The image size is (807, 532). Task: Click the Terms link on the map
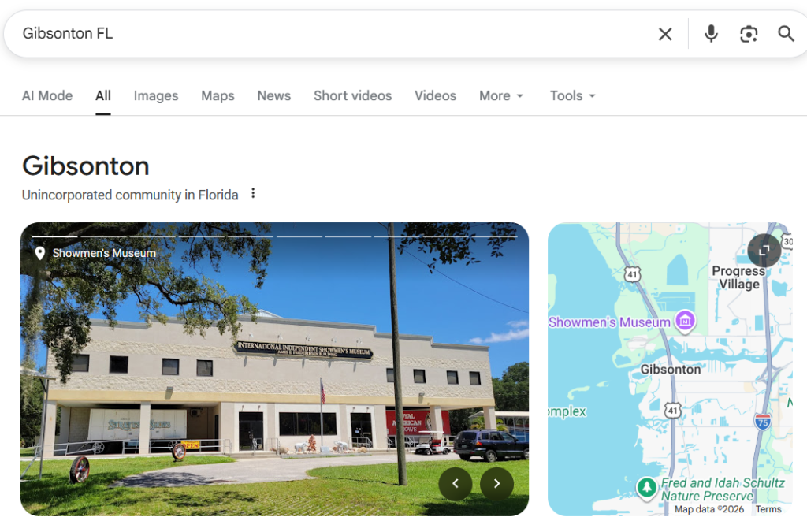click(x=768, y=509)
